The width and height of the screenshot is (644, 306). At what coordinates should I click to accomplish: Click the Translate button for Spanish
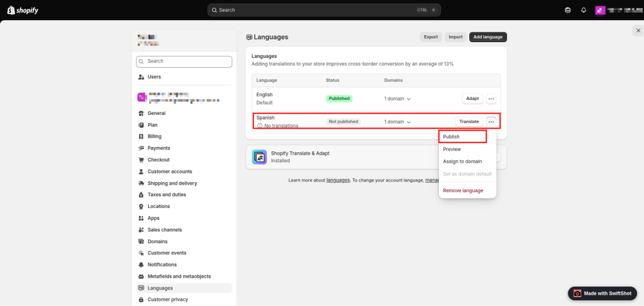(469, 122)
